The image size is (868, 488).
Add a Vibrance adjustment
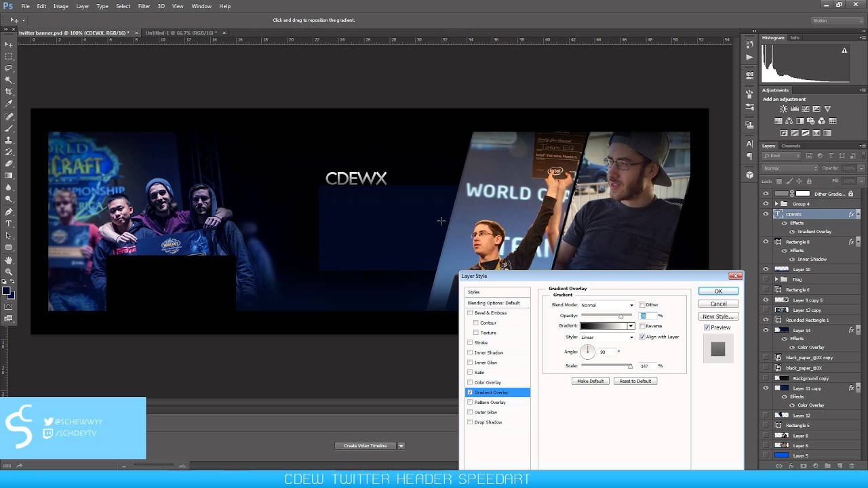(x=827, y=108)
